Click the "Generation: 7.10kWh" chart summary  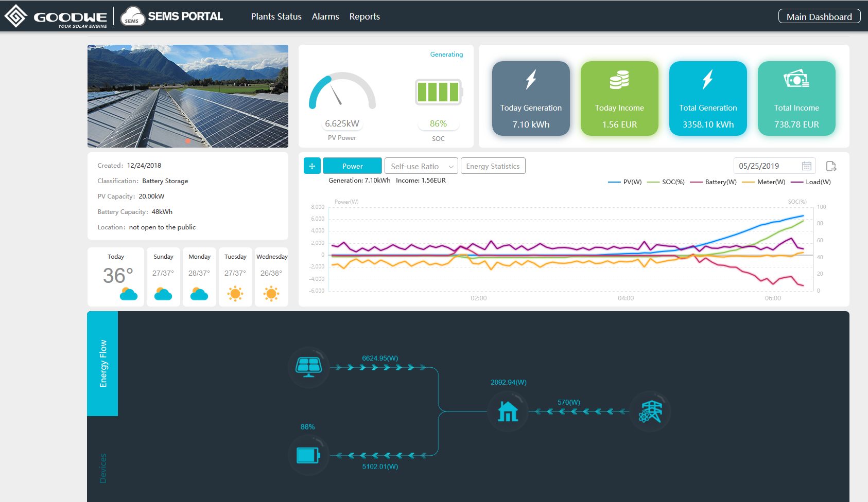pyautogui.click(x=359, y=181)
